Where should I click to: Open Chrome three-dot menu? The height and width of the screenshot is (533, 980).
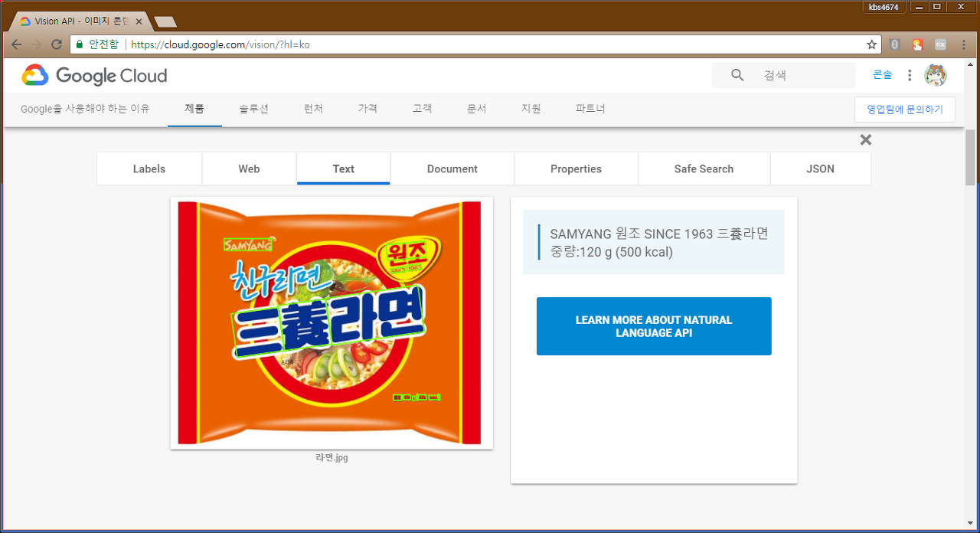click(963, 44)
